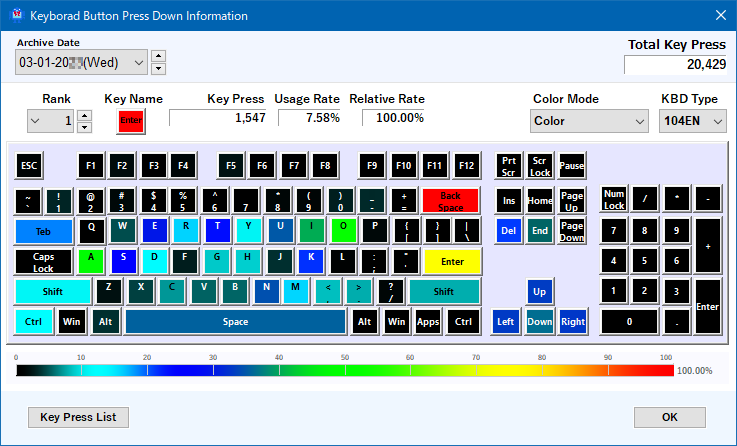Select the Ins key
Viewport: 737px width, 446px height.
tap(509, 201)
